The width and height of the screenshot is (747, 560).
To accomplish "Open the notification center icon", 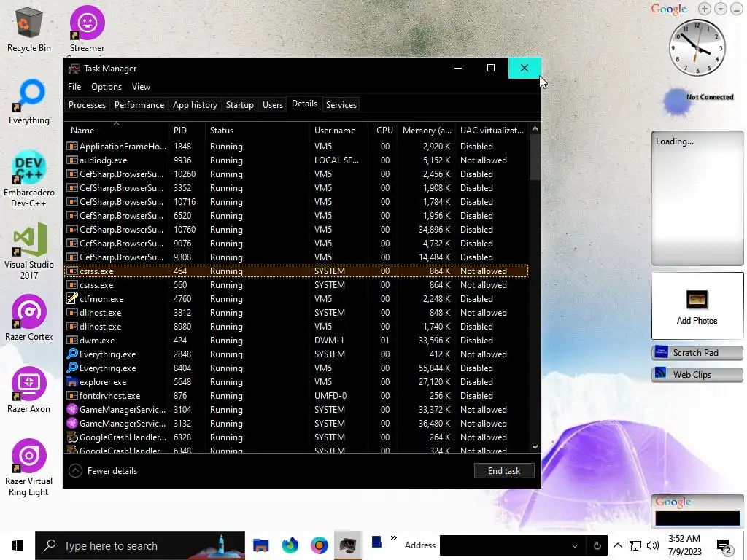I will [724, 547].
